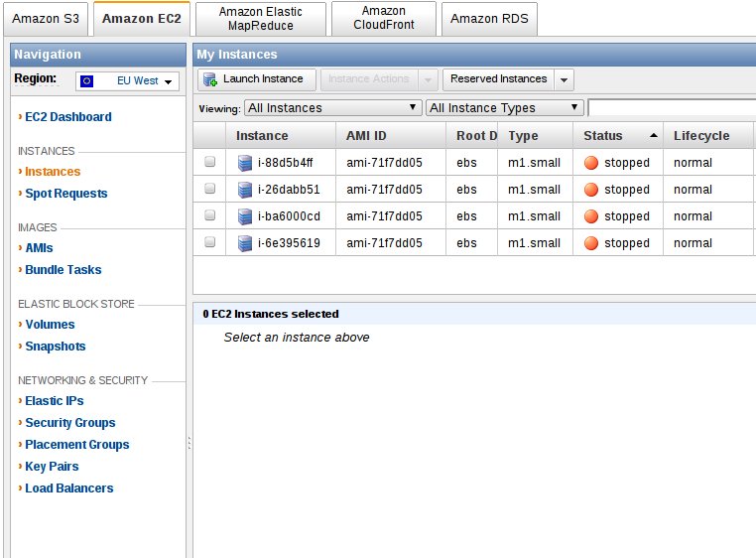This screenshot has height=558, width=756.
Task: Go to the Amazon CloudFront tab
Action: [x=384, y=18]
